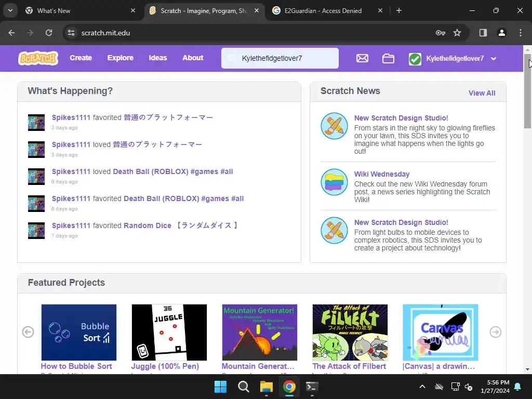Open Bubble Sort project thumbnail
Viewport: 532px width, 399px height.
[79, 332]
